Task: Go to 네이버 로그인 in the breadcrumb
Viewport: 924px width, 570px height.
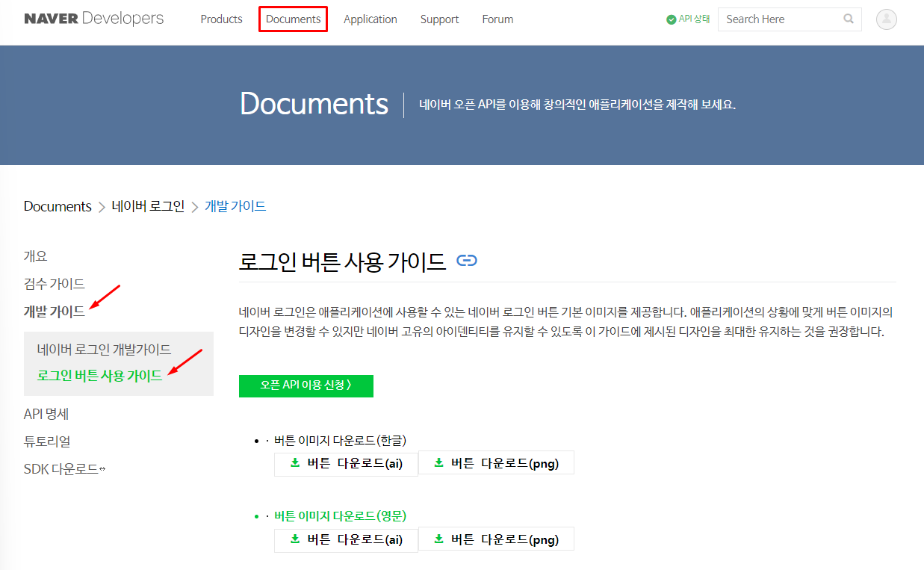Action: tap(148, 206)
